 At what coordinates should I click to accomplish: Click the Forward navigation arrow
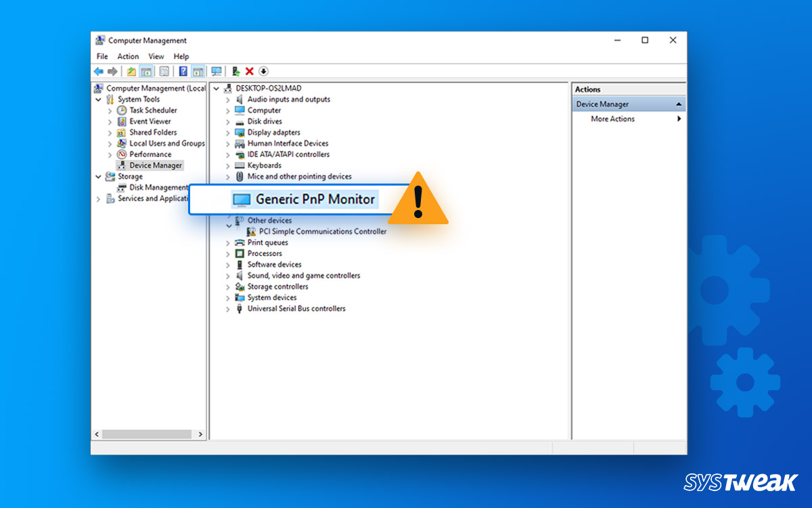point(112,70)
